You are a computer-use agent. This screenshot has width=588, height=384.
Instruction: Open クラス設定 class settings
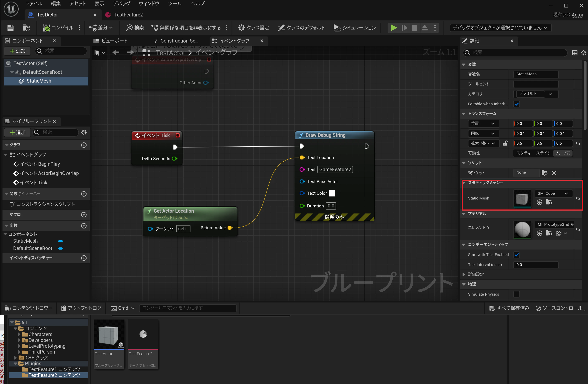253,28
